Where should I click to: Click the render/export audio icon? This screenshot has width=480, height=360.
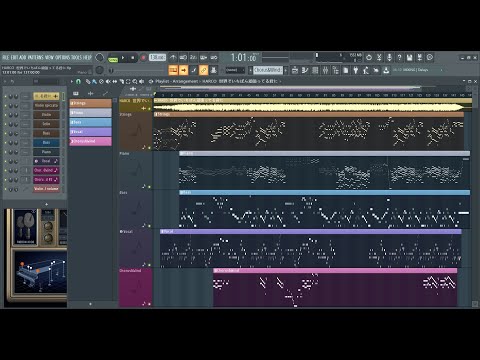[420, 57]
